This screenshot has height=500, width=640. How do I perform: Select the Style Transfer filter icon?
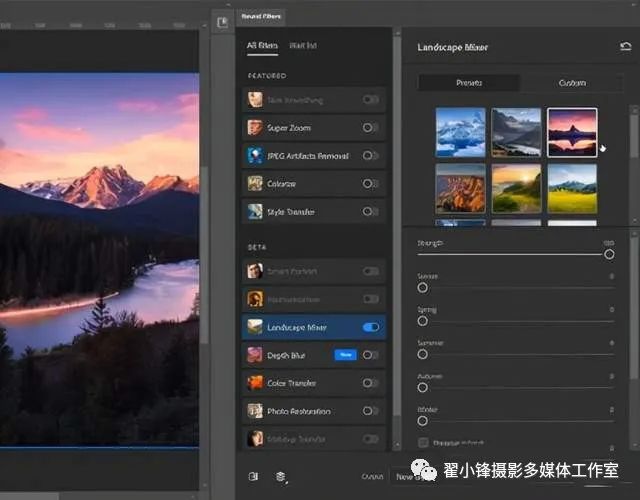point(256,212)
